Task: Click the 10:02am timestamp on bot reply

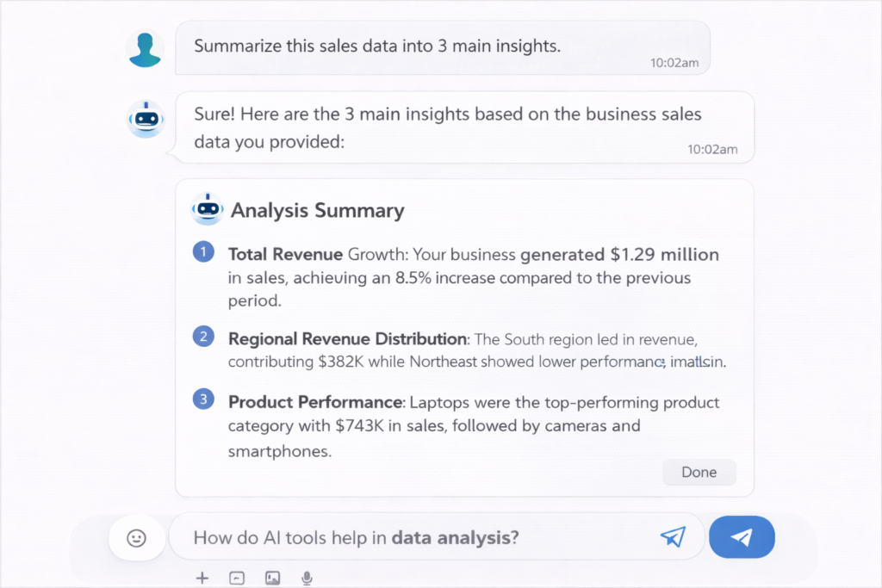Action: tap(712, 150)
